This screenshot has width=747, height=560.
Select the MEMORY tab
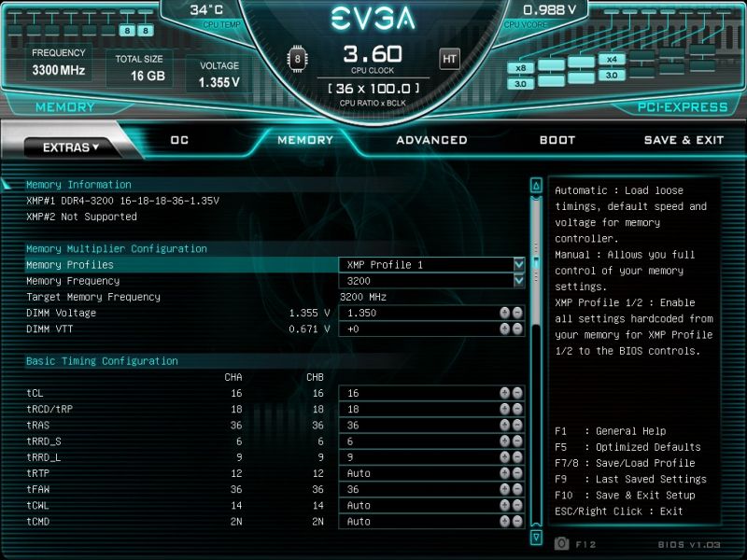(x=305, y=140)
